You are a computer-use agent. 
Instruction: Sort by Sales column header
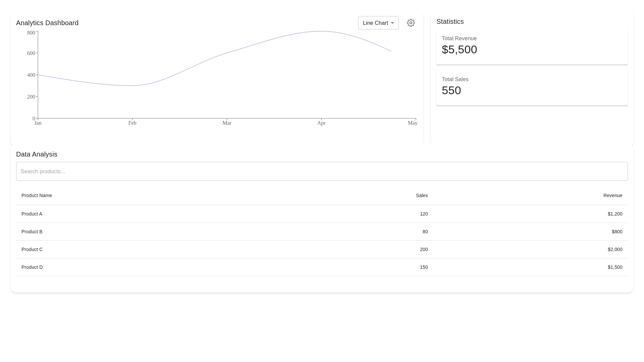coord(422,195)
